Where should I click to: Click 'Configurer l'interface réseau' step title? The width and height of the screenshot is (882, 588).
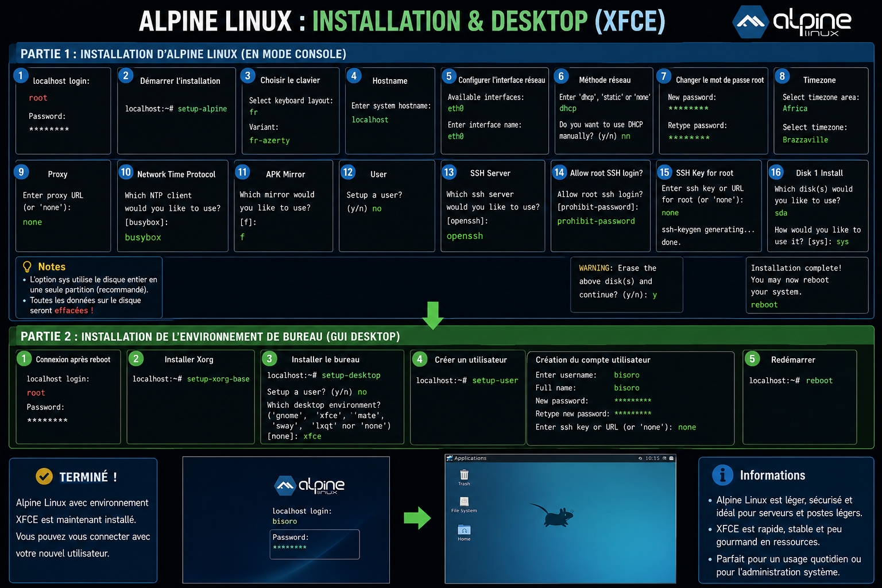(x=502, y=80)
